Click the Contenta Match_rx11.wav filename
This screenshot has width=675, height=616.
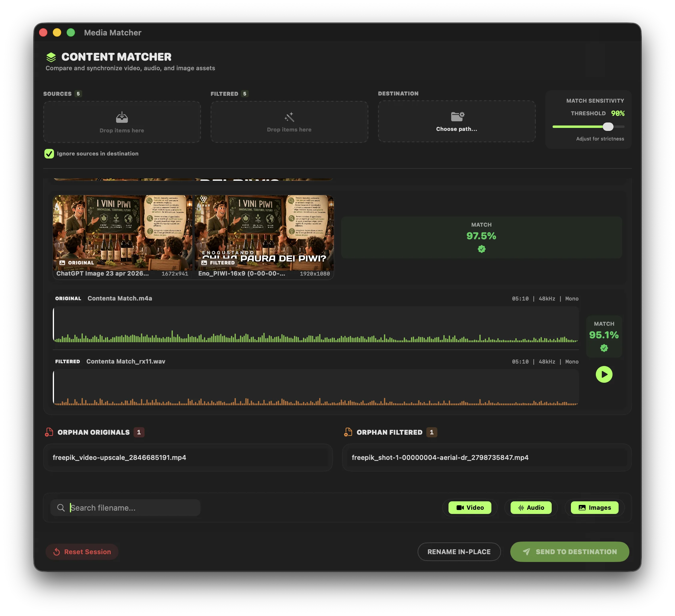[126, 361]
